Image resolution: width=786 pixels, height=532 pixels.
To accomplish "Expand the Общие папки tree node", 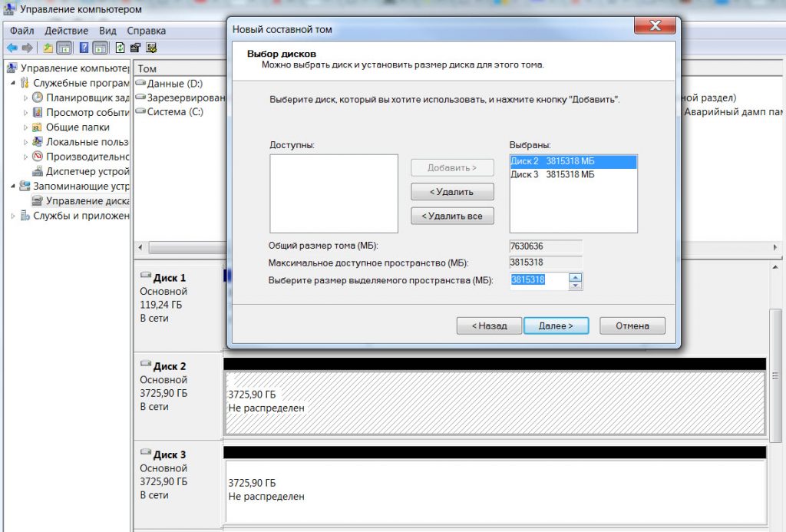I will point(26,127).
